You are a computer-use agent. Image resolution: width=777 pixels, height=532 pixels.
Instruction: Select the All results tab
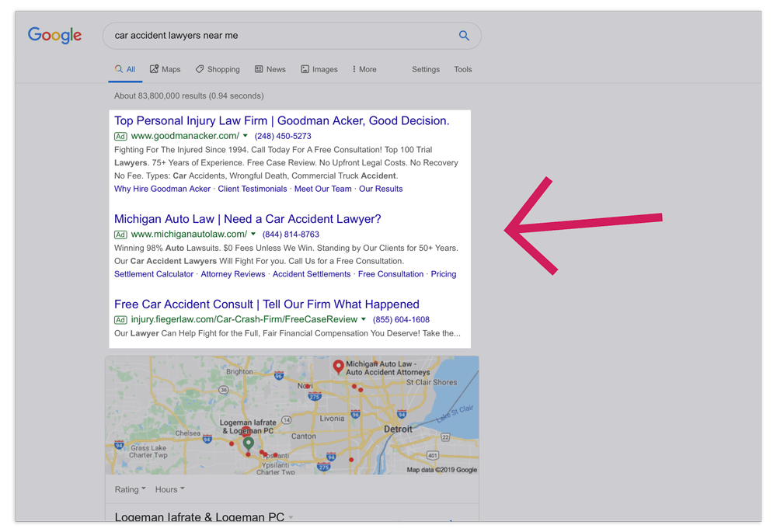125,69
